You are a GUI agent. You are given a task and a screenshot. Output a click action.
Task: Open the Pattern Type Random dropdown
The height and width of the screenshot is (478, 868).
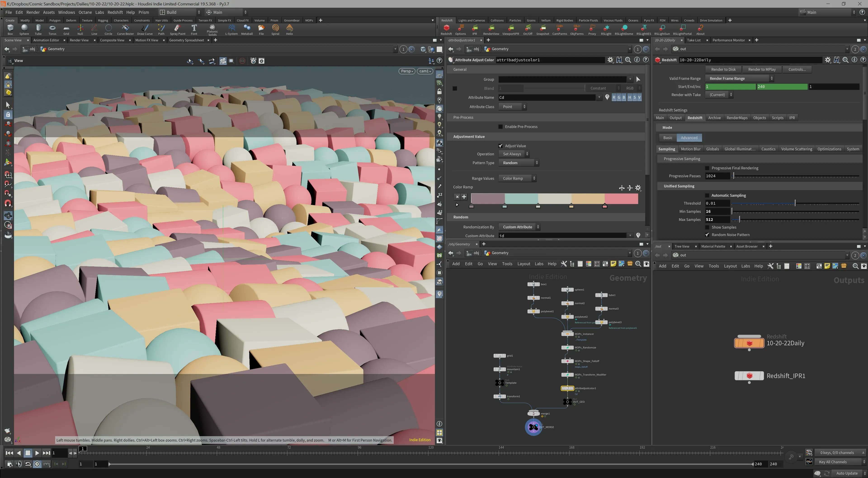click(519, 163)
